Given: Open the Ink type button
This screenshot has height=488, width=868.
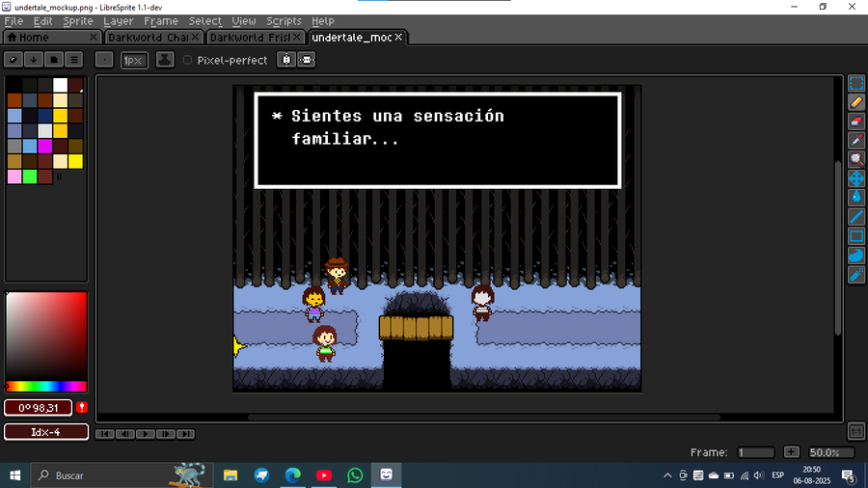Looking at the screenshot, I should pos(165,59).
